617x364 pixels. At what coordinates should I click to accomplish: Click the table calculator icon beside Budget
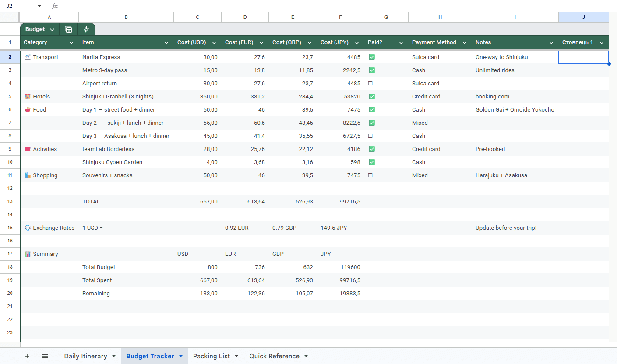point(68,29)
